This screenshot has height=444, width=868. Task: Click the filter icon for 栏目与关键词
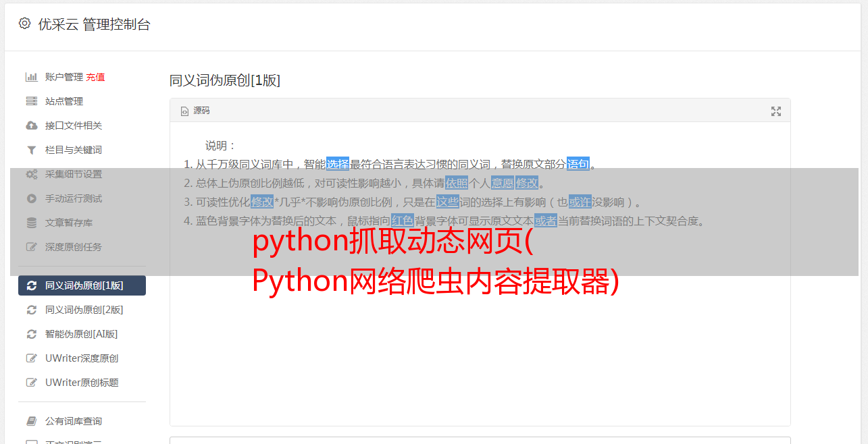pos(31,150)
